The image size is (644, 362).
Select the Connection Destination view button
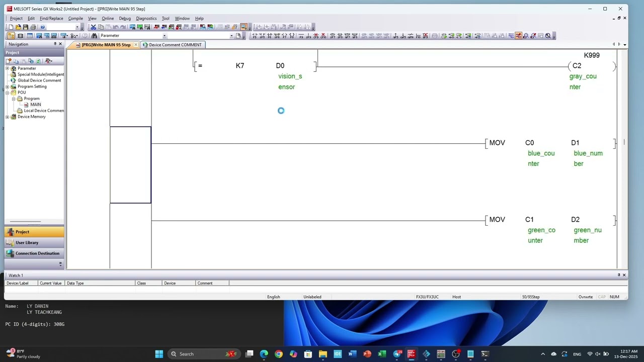[x=34, y=253]
